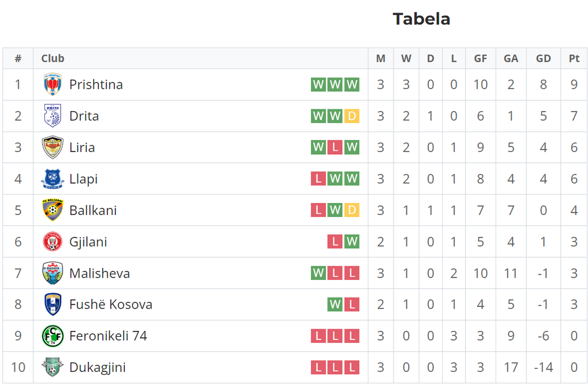Click the Gjilani team crest
The width and height of the screenshot is (588, 385).
tap(52, 242)
